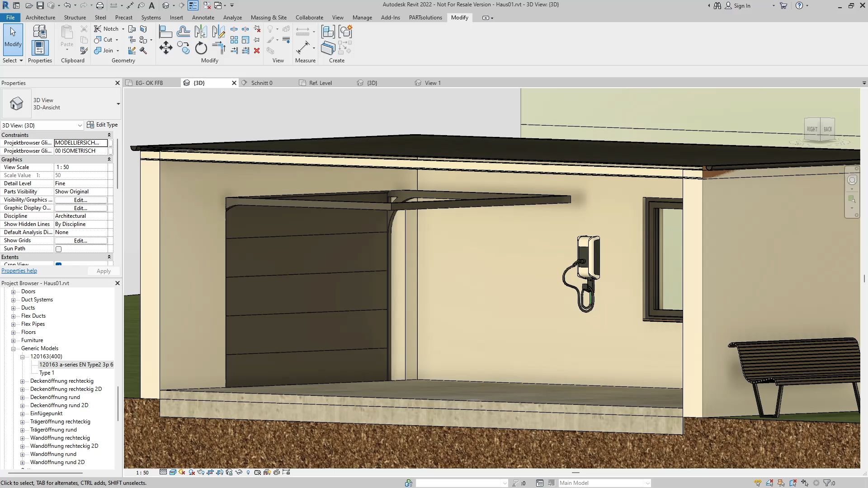Click the Edit Type button
The width and height of the screenshot is (868, 488).
point(102,125)
